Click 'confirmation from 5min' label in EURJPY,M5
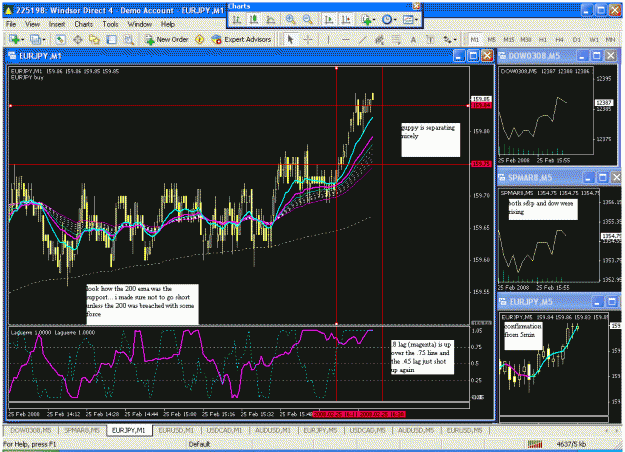The width and height of the screenshot is (625, 452). coord(523,336)
